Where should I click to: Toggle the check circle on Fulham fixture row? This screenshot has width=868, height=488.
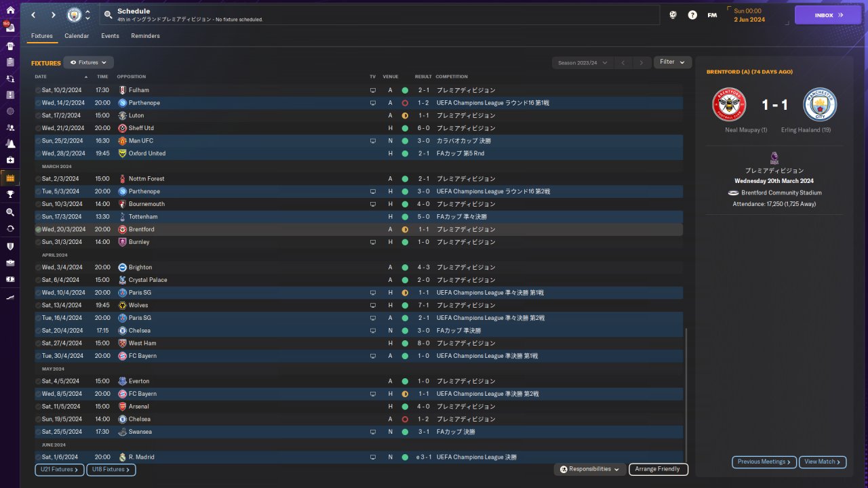point(38,90)
